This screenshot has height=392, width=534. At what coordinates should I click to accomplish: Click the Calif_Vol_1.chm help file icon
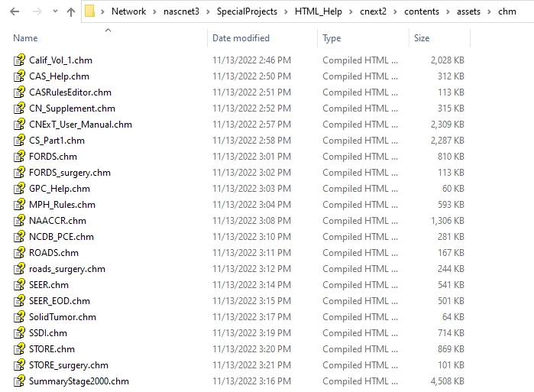pos(19,60)
